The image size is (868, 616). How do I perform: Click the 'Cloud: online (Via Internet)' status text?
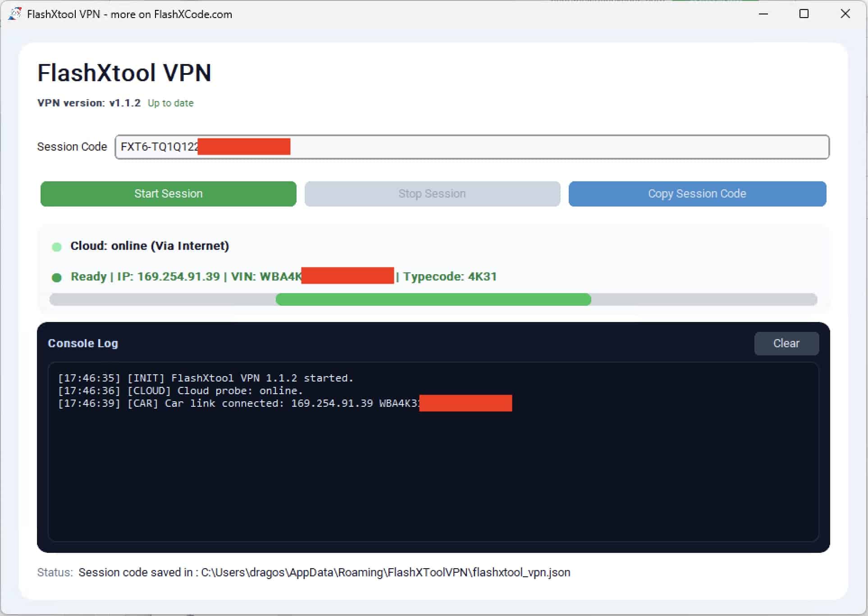coord(150,246)
